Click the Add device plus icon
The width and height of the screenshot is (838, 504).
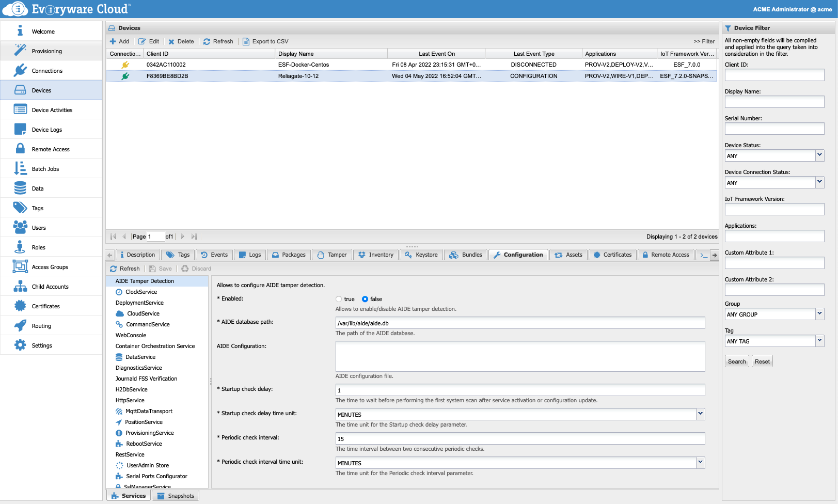[113, 41]
